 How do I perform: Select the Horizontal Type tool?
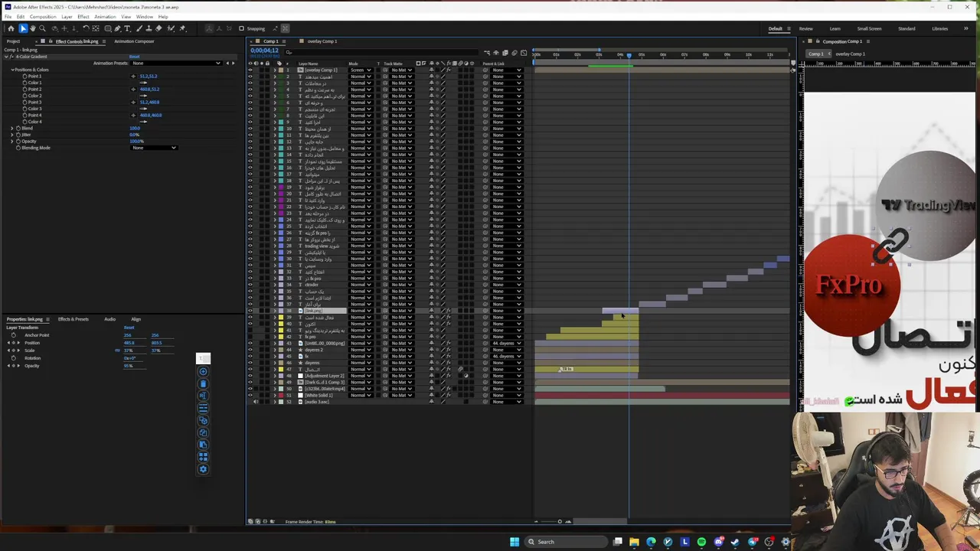128,28
